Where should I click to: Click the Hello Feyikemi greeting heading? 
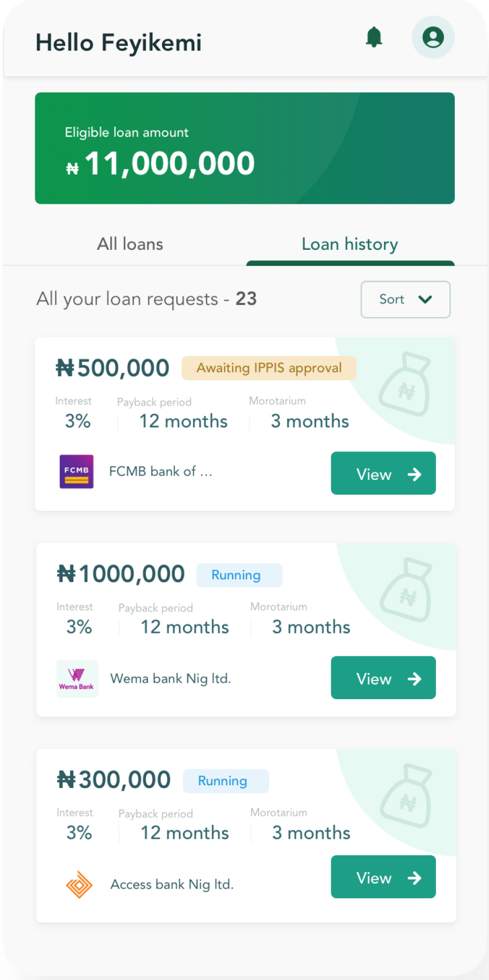(118, 43)
